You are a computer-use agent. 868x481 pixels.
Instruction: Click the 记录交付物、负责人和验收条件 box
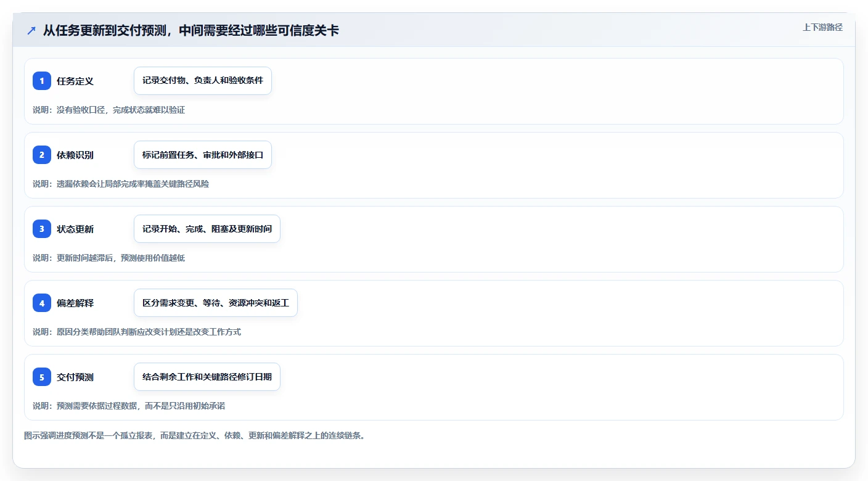pos(203,81)
